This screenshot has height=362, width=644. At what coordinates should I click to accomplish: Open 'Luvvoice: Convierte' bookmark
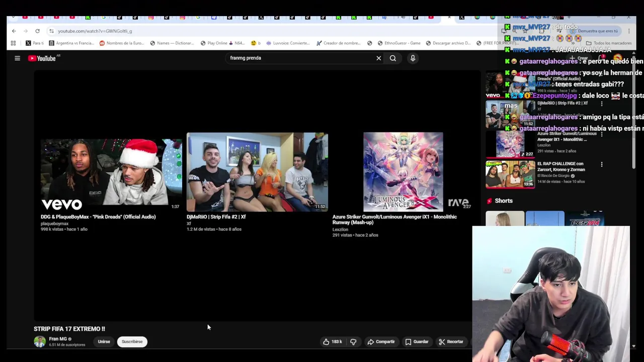click(288, 43)
